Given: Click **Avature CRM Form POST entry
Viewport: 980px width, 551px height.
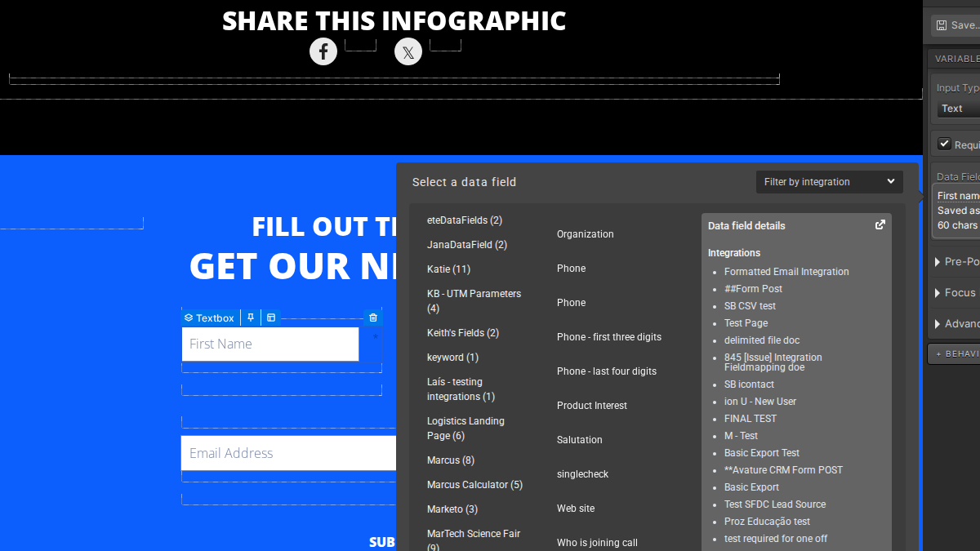Looking at the screenshot, I should pos(783,470).
